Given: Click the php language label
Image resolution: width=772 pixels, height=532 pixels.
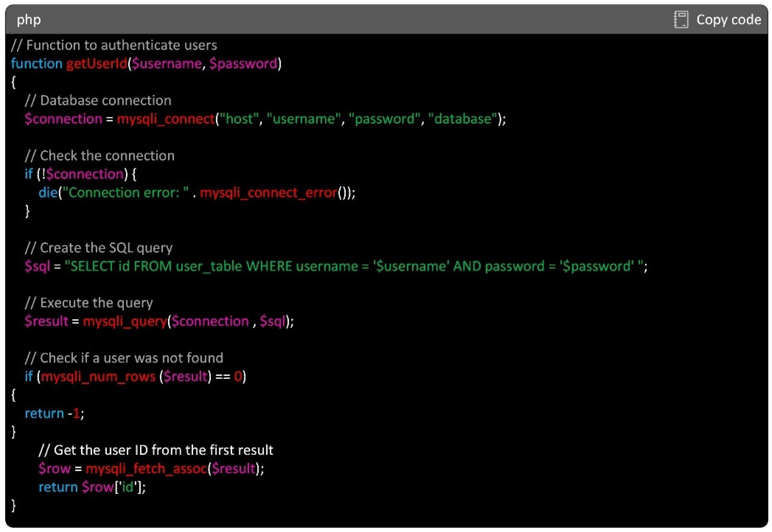Looking at the screenshot, I should [x=29, y=20].
